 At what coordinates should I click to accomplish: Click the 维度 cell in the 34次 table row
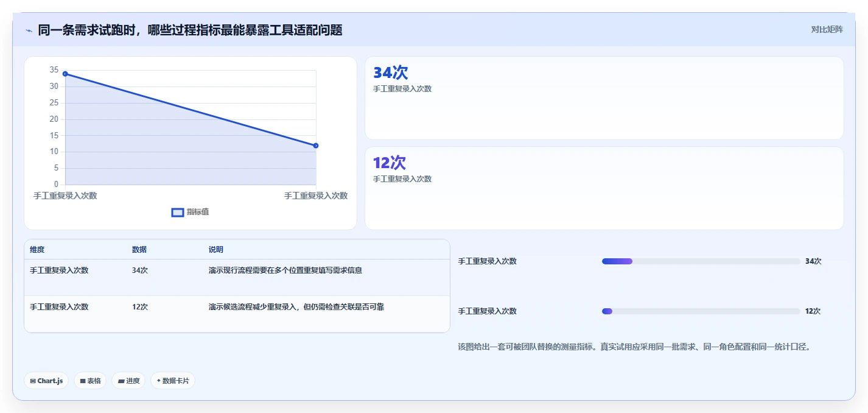coord(59,270)
